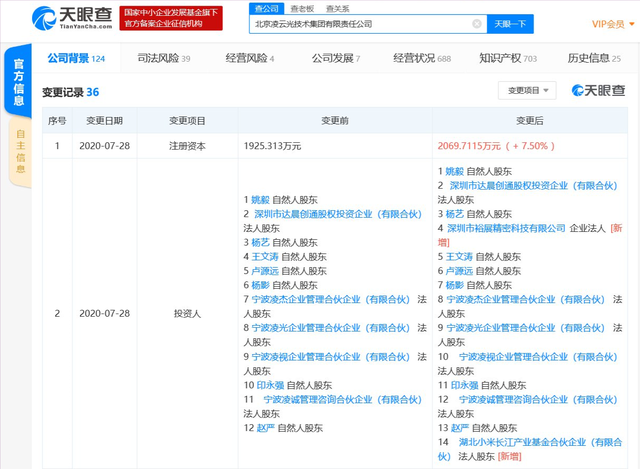Viewport: 640px width, 469px height.
Task: Open 深圳市达晨创通股权投资企业 link in 变更后
Action: (533, 185)
